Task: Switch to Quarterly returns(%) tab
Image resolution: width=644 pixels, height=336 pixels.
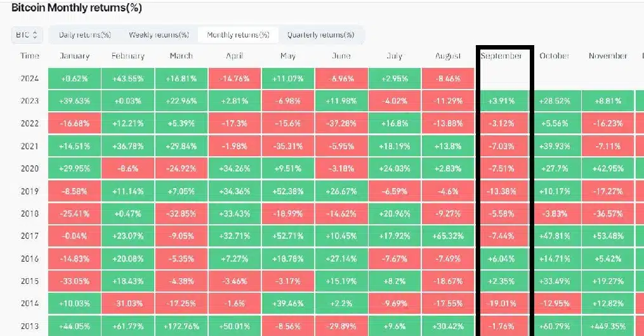Action: click(x=320, y=35)
